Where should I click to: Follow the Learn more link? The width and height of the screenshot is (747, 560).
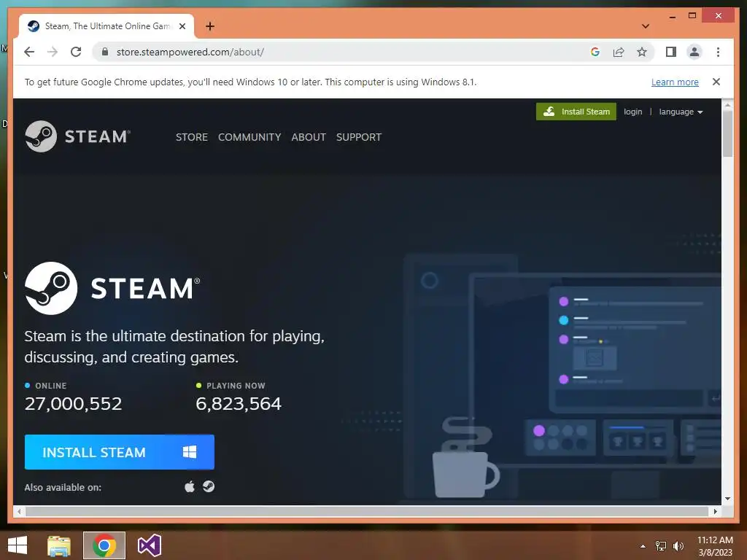pos(675,82)
